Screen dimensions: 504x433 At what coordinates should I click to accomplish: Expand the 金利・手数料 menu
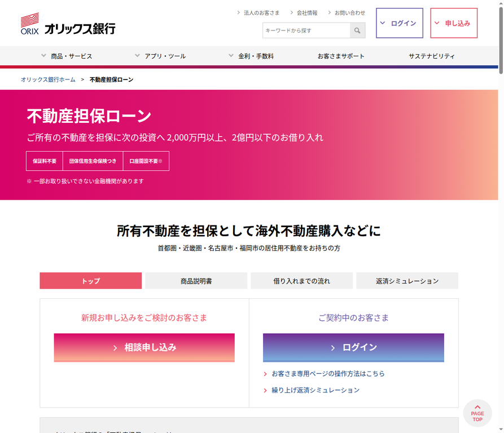point(251,56)
